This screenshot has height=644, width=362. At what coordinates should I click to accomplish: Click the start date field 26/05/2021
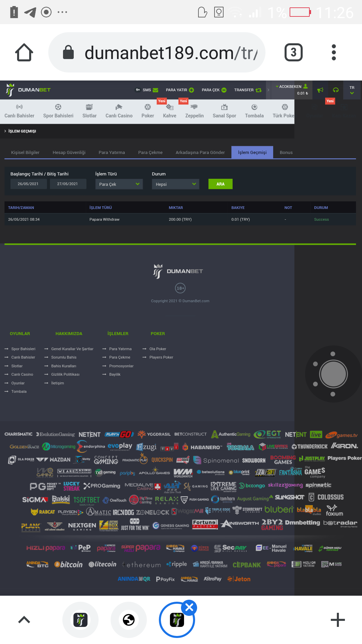tap(28, 184)
